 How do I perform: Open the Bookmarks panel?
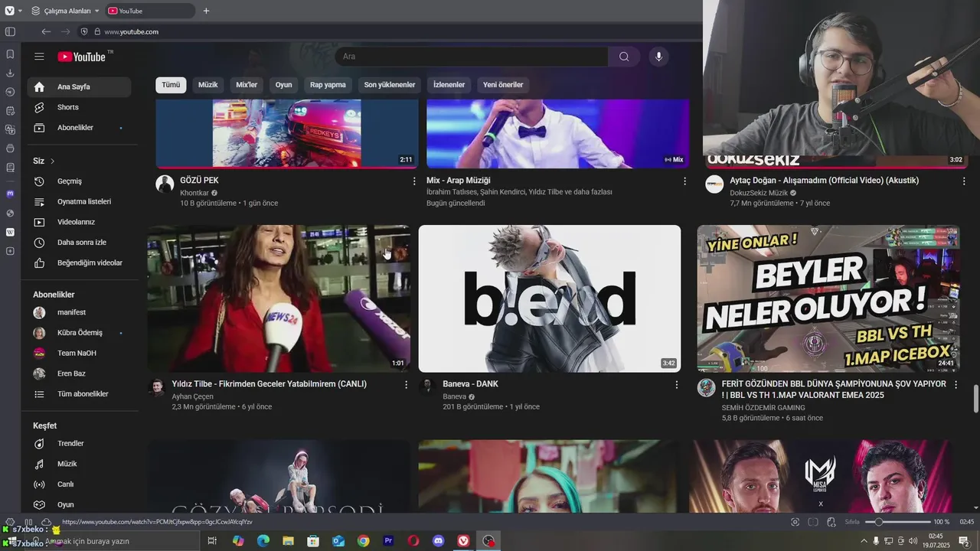[x=10, y=54]
